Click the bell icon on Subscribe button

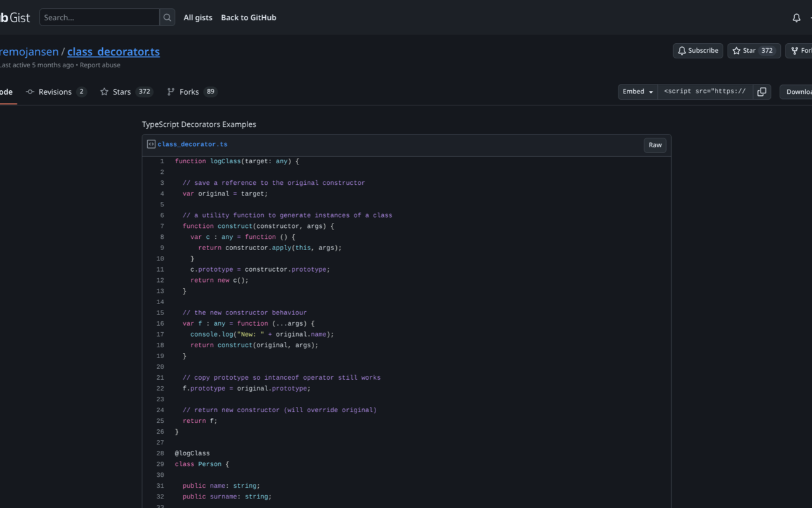point(682,51)
